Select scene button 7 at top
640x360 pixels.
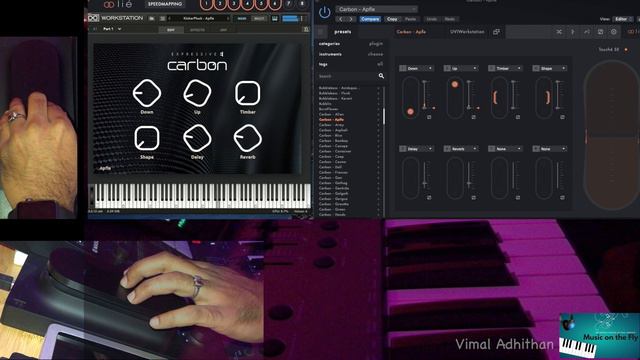pos(289,4)
